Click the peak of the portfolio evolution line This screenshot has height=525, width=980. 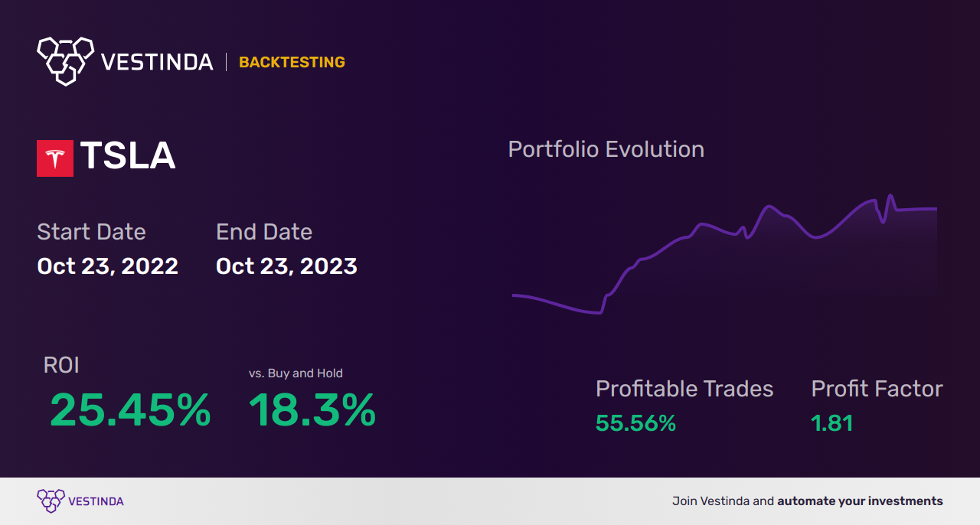tap(890, 196)
